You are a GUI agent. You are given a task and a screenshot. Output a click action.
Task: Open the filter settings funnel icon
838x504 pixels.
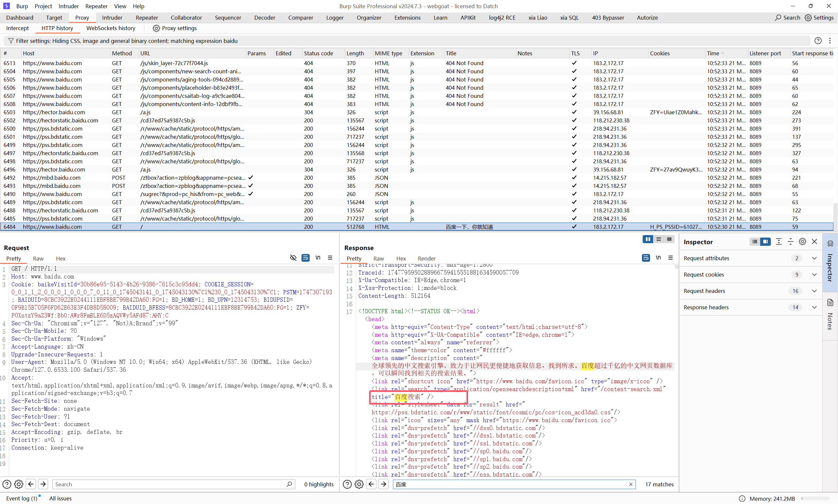[11, 41]
